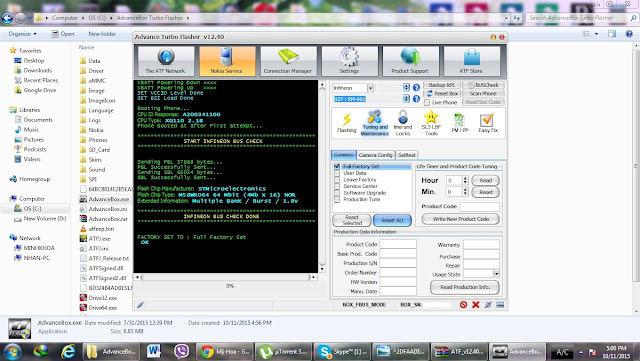Click Open in Explorer toolbar
The width and height of the screenshot is (640, 361).
(63, 34)
